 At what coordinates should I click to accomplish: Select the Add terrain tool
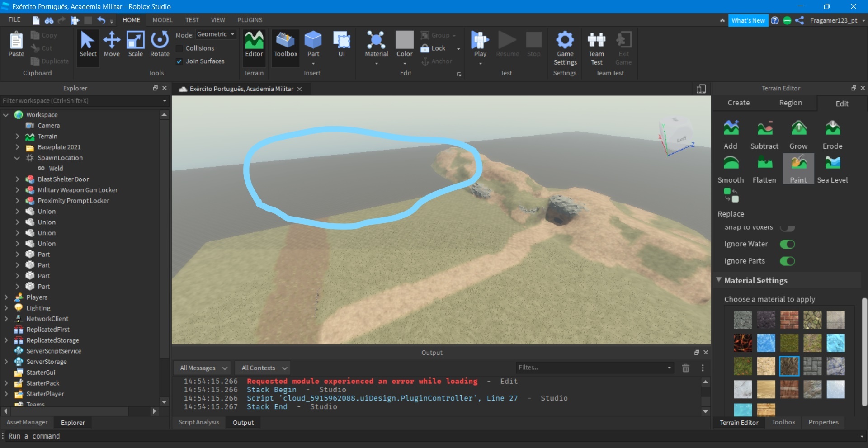[731, 135]
